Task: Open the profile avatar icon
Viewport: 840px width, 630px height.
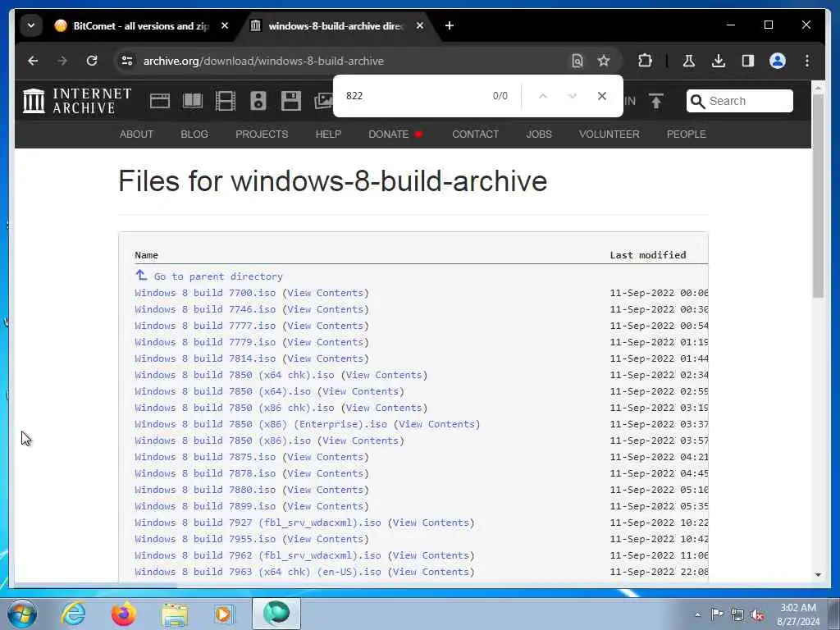Action: coord(778,61)
